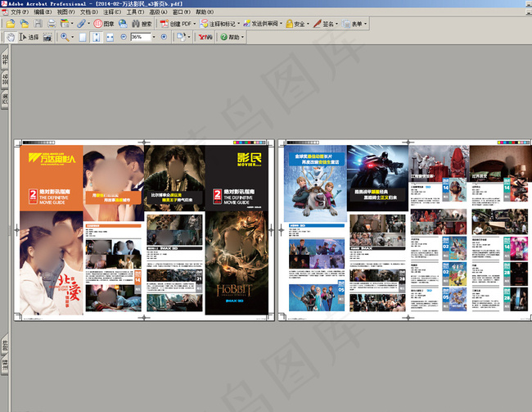532x412 pixels.
Task: Click the zoom in plus button
Action: tap(164, 37)
